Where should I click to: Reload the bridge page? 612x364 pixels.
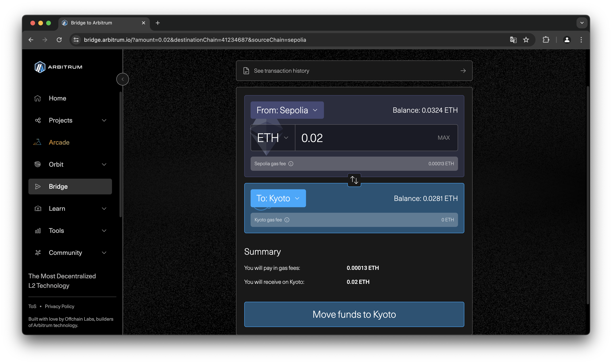coord(59,40)
